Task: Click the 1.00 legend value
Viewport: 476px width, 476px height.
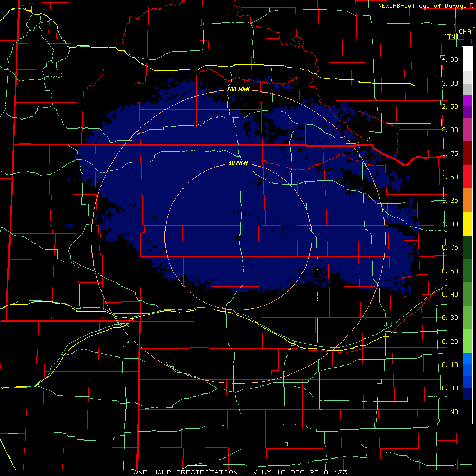Action: tap(450, 224)
